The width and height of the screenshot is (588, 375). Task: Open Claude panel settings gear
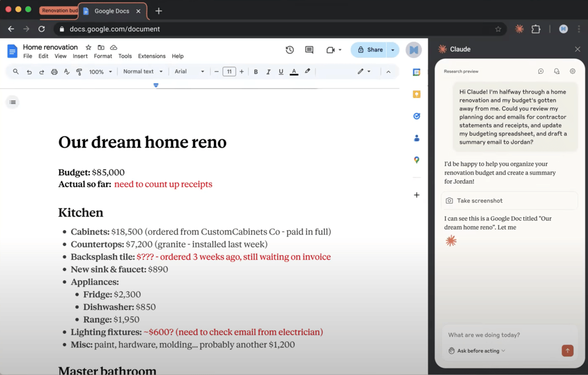(x=572, y=71)
